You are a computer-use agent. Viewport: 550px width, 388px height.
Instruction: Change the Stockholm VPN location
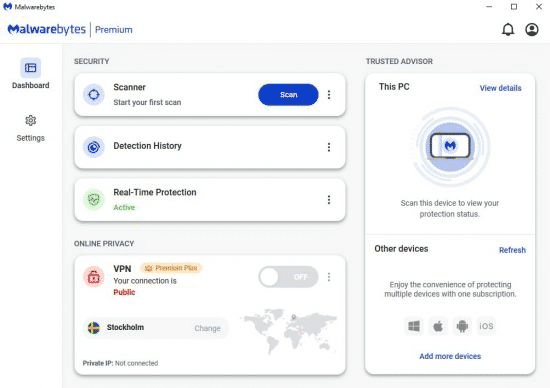pyautogui.click(x=207, y=328)
